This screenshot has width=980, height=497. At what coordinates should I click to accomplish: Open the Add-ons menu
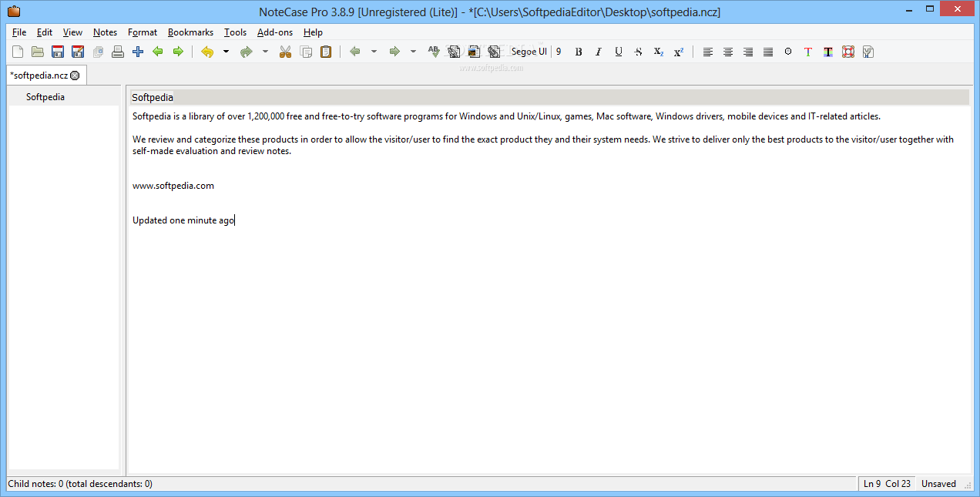click(275, 32)
